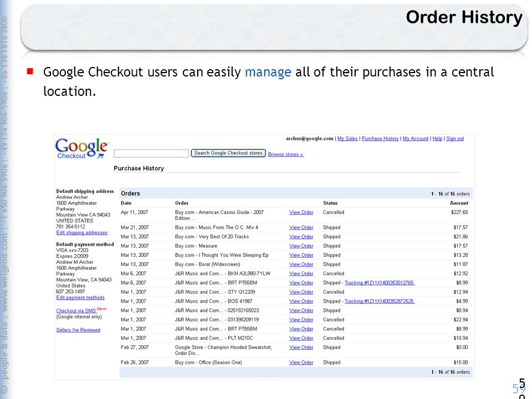The height and width of the screenshot is (399, 532).
Task: Open Sellers I've Reviewed link
Action: tap(78, 330)
